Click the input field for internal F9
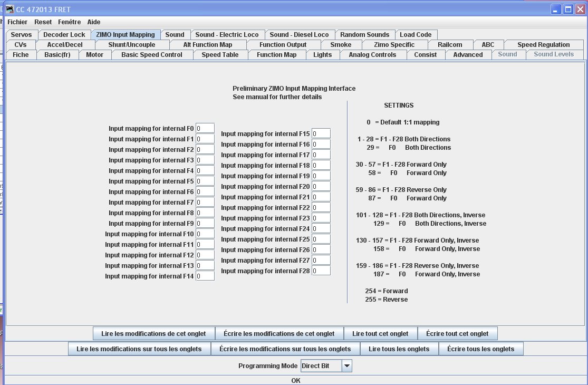588x385 pixels. [x=205, y=223]
